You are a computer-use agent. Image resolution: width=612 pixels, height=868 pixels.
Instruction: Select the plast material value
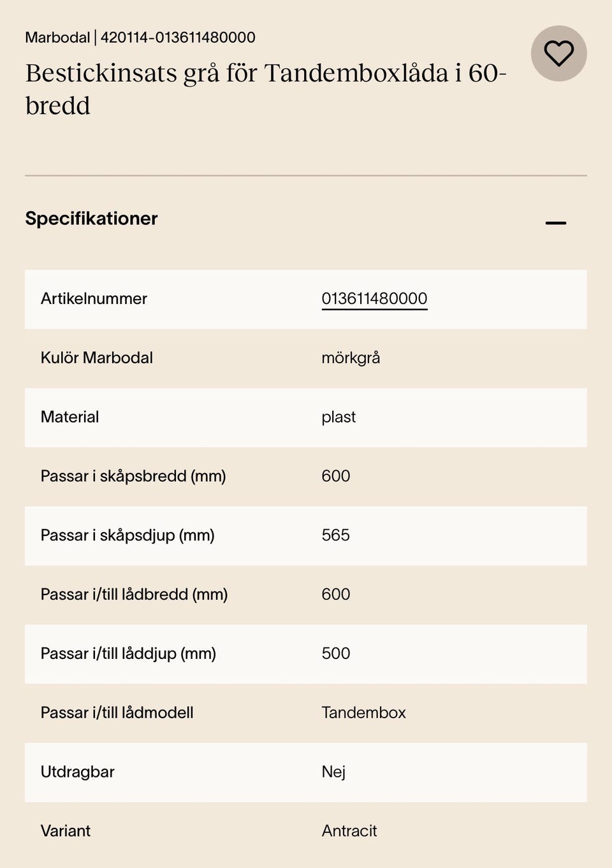pyautogui.click(x=339, y=417)
